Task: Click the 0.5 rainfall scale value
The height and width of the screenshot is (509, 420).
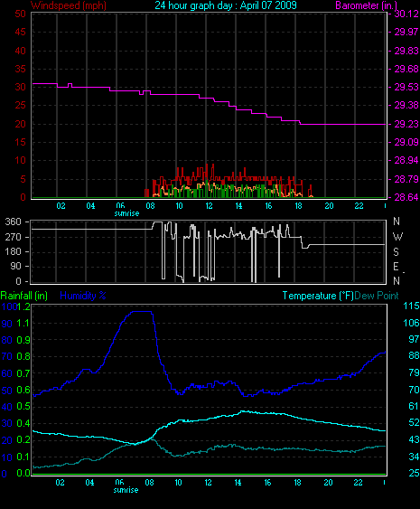Action: tap(23, 407)
